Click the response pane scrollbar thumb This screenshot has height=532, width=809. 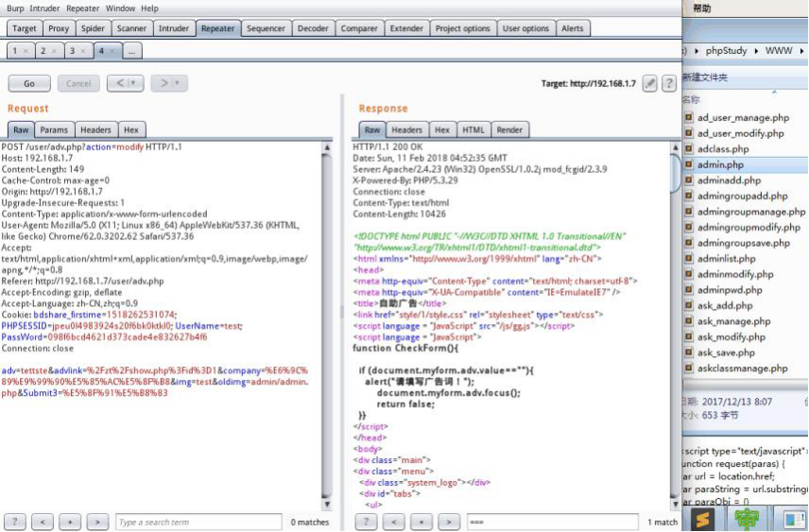click(x=676, y=173)
